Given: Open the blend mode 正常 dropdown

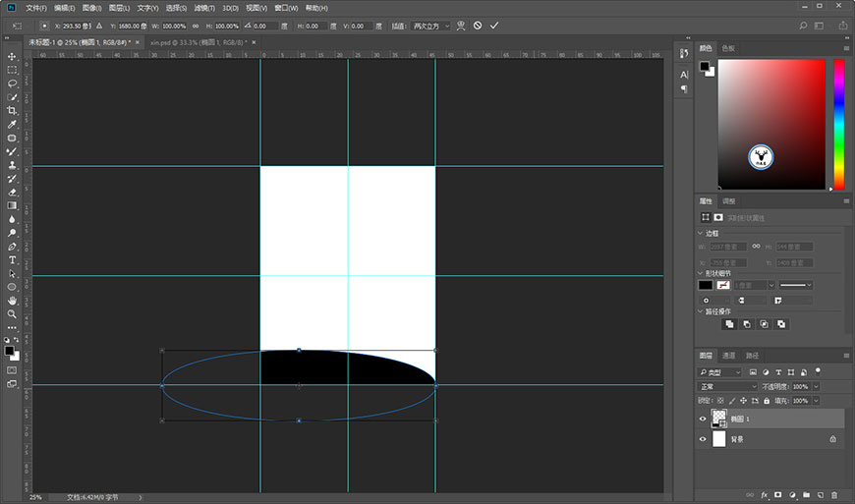Looking at the screenshot, I should tap(728, 387).
